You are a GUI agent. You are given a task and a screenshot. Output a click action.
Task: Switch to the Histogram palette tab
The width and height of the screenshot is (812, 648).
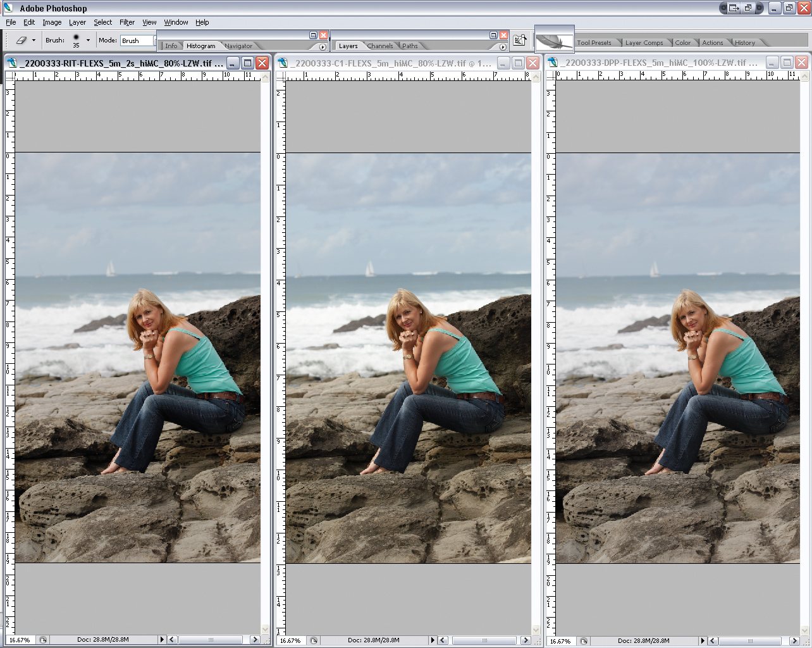pyautogui.click(x=200, y=46)
